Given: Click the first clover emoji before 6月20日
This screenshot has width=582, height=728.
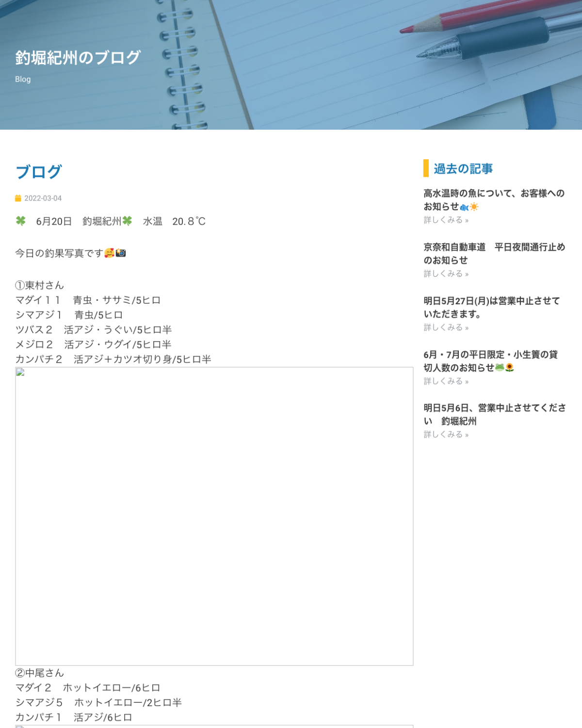Looking at the screenshot, I should (x=20, y=221).
